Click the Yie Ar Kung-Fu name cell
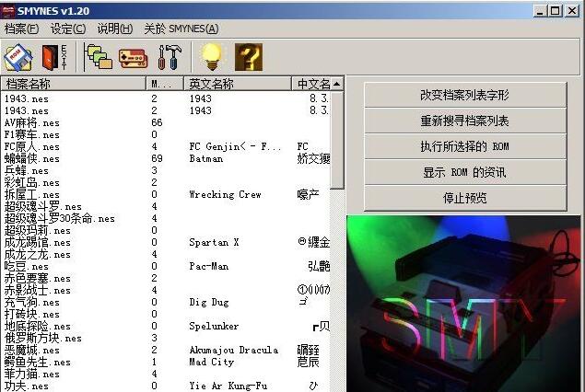Viewport: 585px width, 392px height. pos(228,386)
